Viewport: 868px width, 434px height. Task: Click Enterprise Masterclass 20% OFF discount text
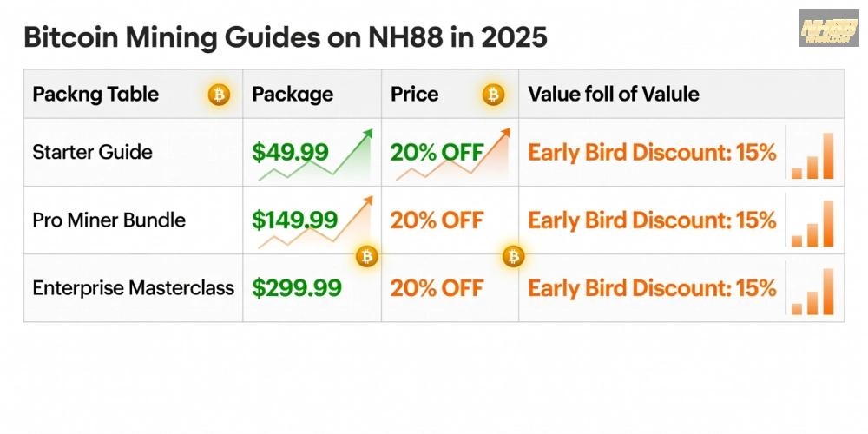437,288
